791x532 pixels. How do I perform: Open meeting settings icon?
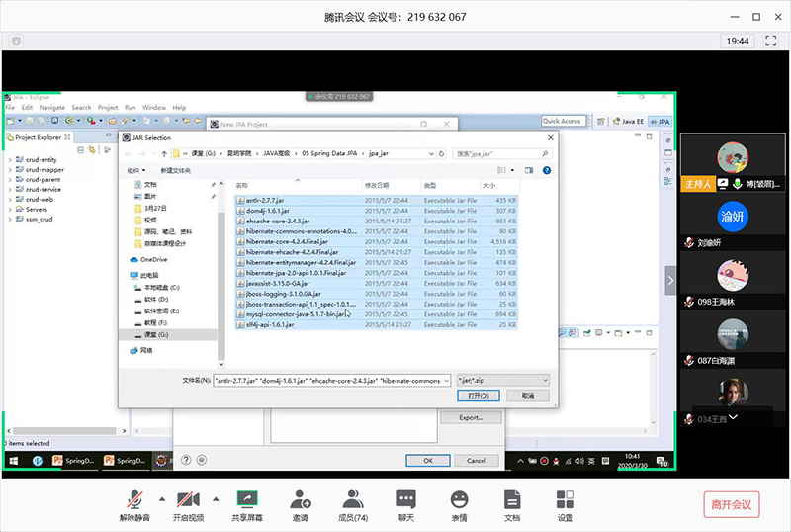[565, 504]
